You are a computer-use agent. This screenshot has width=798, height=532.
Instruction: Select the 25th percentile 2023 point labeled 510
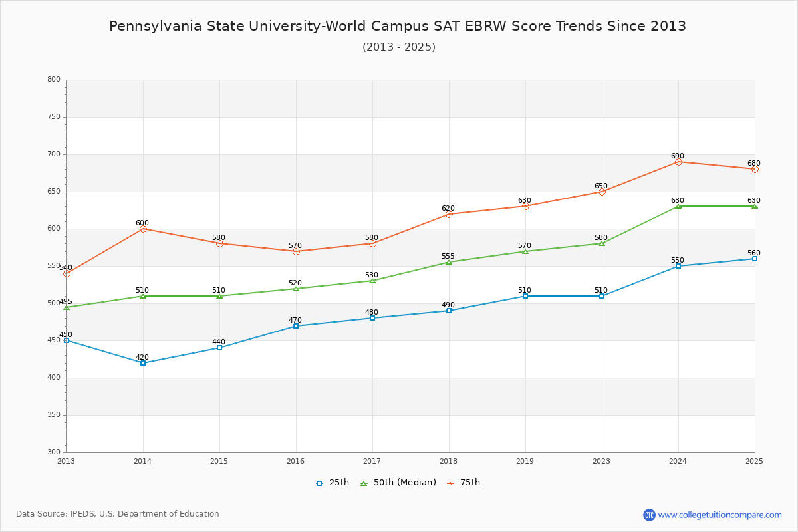602,296
